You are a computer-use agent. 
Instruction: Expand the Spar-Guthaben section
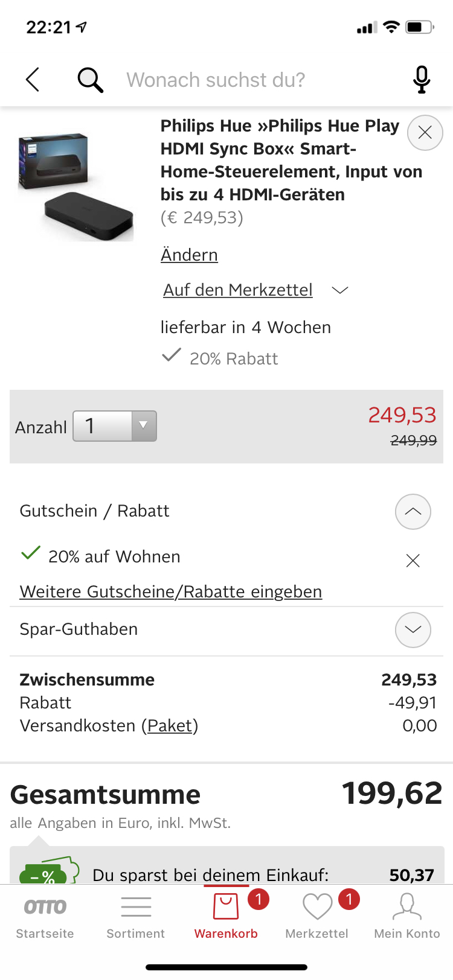(413, 630)
